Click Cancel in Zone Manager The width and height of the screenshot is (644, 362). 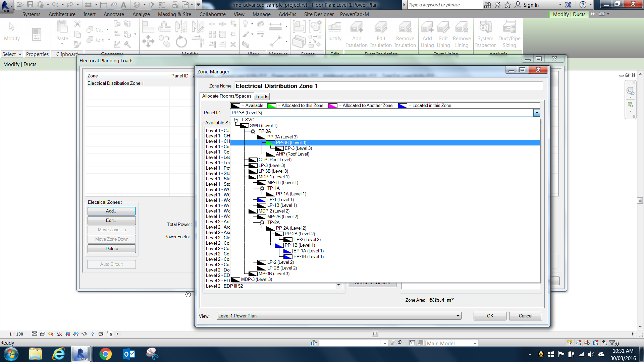click(525, 316)
